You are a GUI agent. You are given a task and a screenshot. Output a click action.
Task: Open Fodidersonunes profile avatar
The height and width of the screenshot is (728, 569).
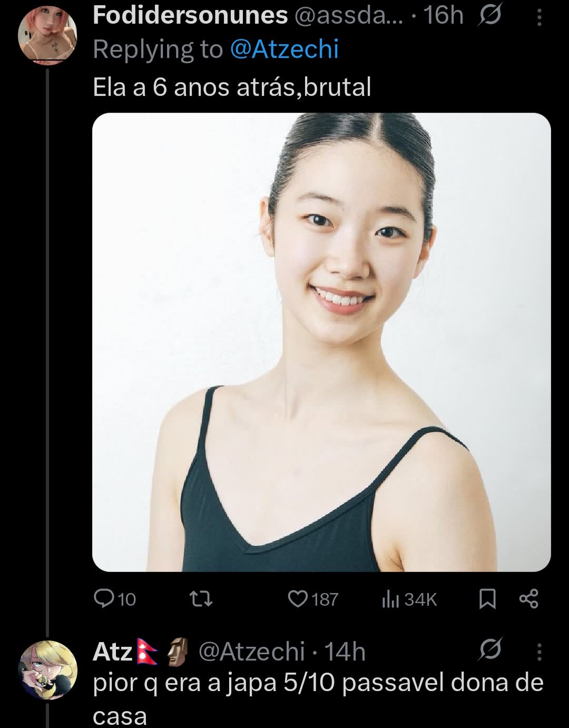pyautogui.click(x=48, y=35)
